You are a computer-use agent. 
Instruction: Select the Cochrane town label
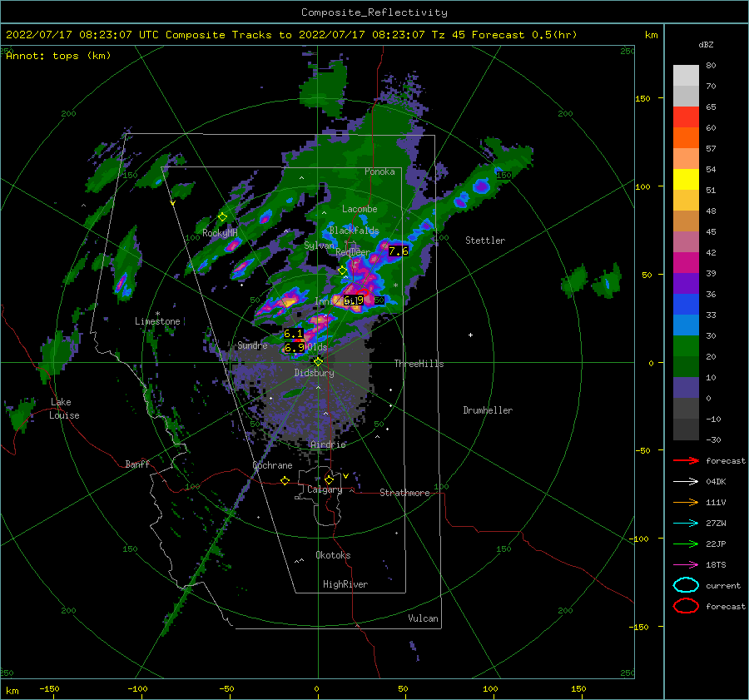tap(272, 465)
